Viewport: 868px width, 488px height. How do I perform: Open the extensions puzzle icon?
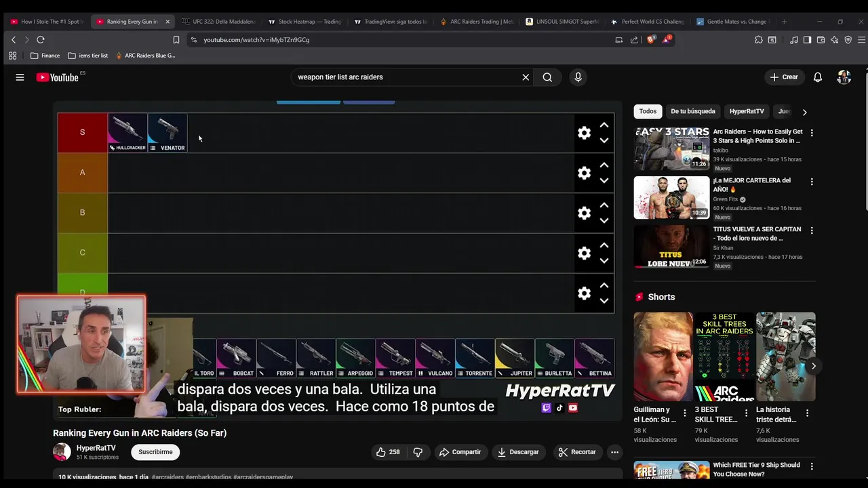(x=759, y=40)
